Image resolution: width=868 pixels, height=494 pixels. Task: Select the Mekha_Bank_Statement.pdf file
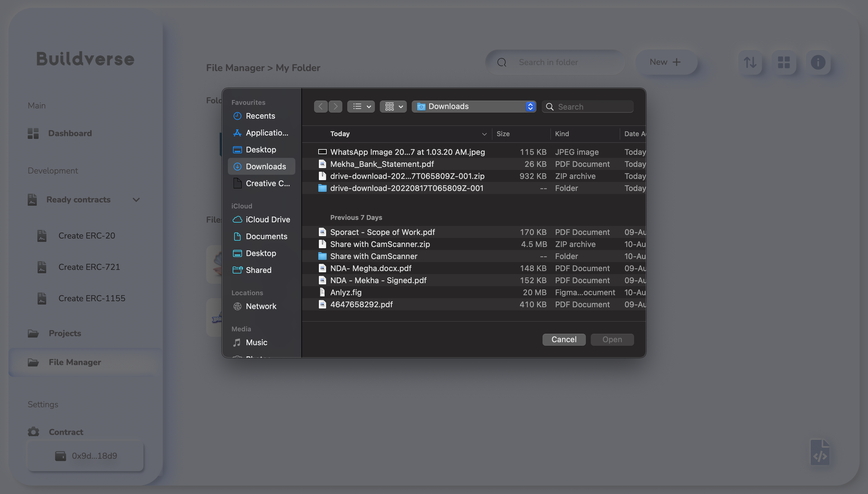point(382,164)
